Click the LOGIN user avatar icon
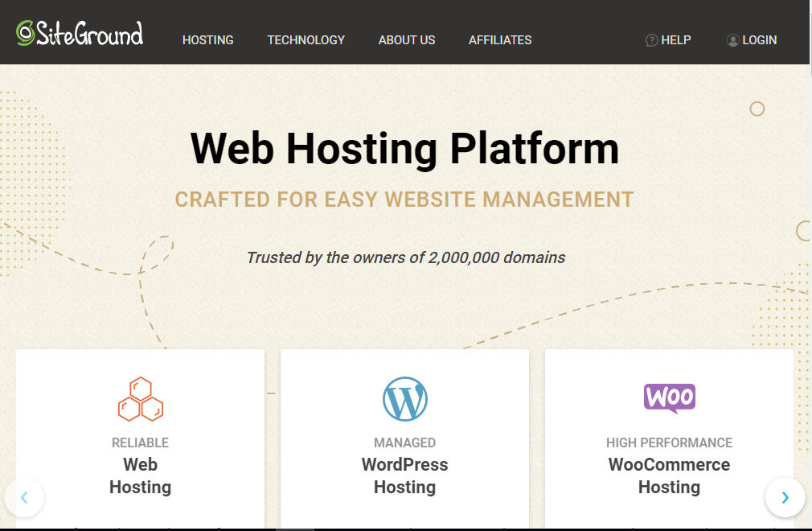This screenshot has height=531, width=812. (732, 40)
